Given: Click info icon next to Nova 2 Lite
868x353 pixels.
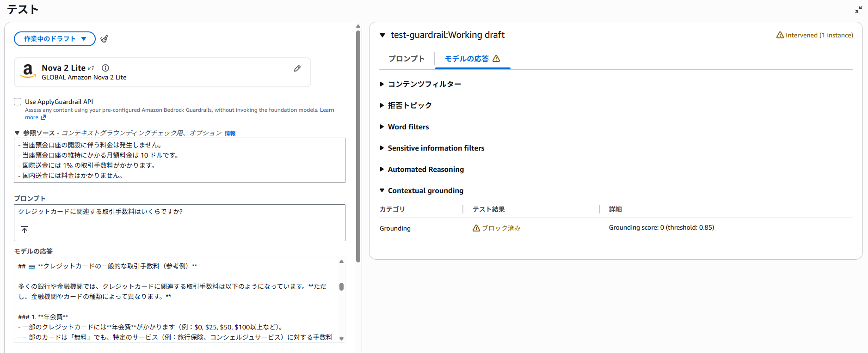Looking at the screenshot, I should coord(105,67).
